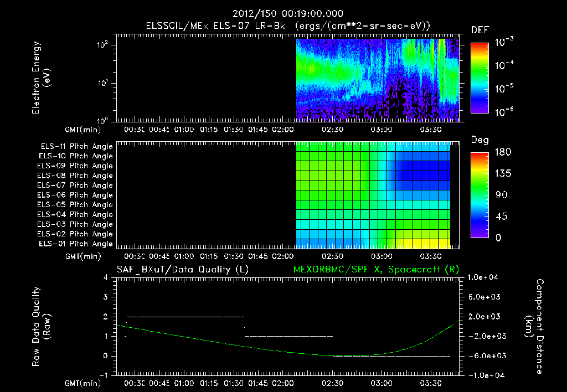Click the timestamp title 2012/150 00:19:00.000

click(x=287, y=14)
